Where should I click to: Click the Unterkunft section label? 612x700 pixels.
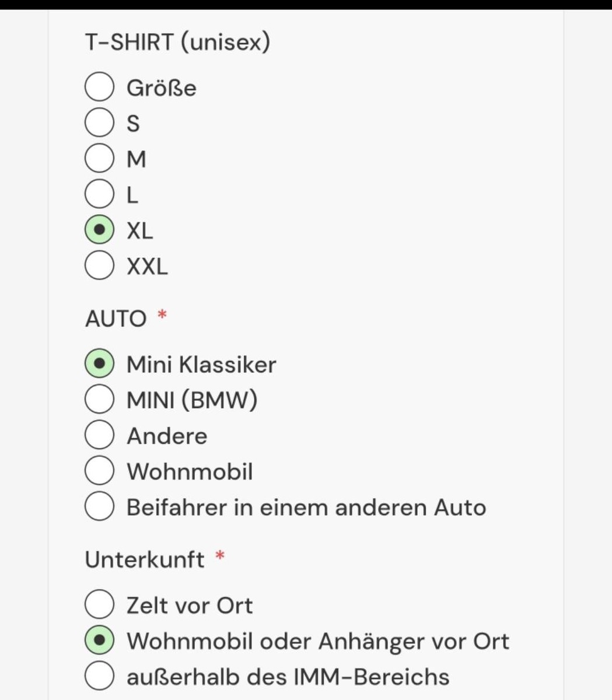click(145, 559)
